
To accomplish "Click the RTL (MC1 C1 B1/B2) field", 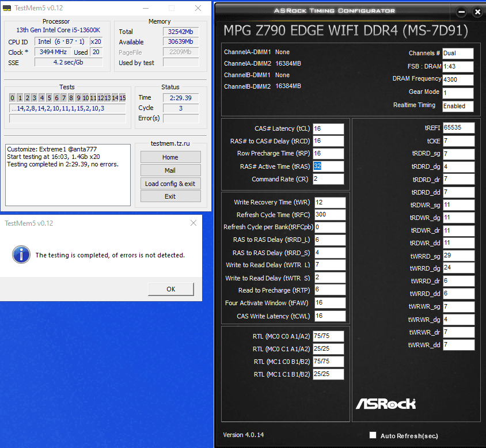I will (x=328, y=374).
